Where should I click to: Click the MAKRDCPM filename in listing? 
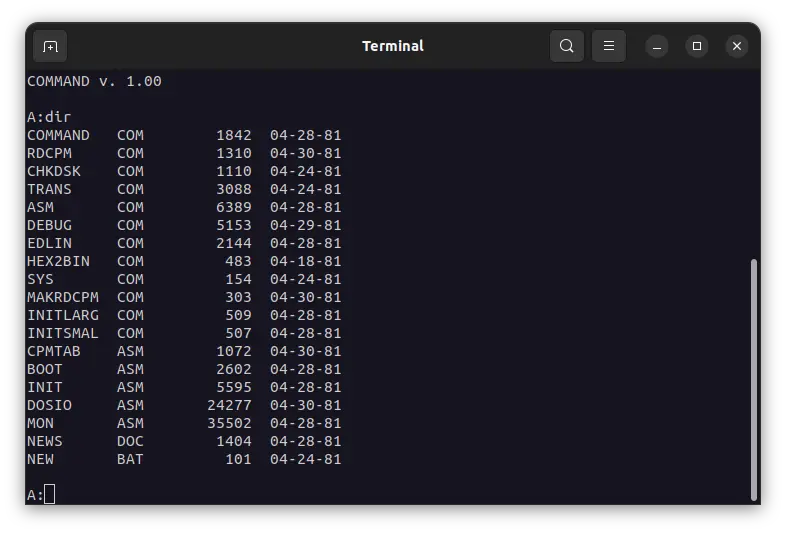[63, 297]
